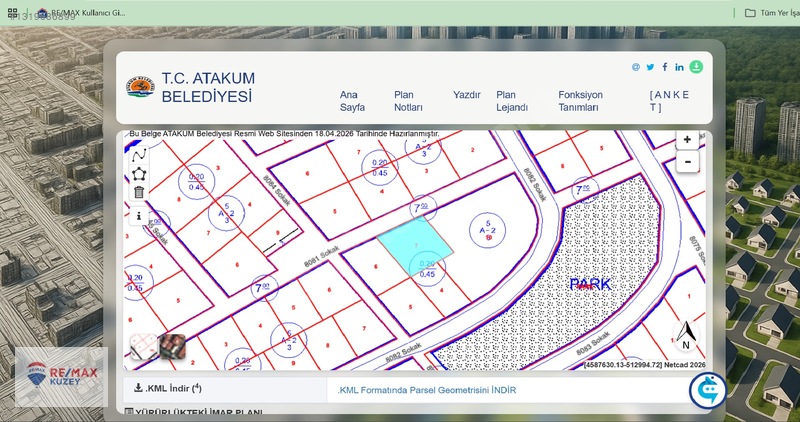Open the [ANKET] survey link
Image resolution: width=800 pixels, height=422 pixels.
(x=669, y=101)
